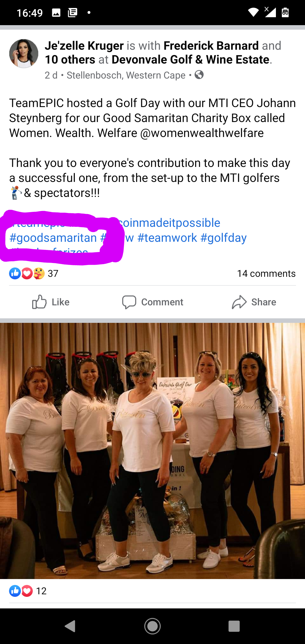Viewport: 305px width, 644px height.
Task: Open Frederick Barnard's profile link
Action: pyautogui.click(x=211, y=45)
